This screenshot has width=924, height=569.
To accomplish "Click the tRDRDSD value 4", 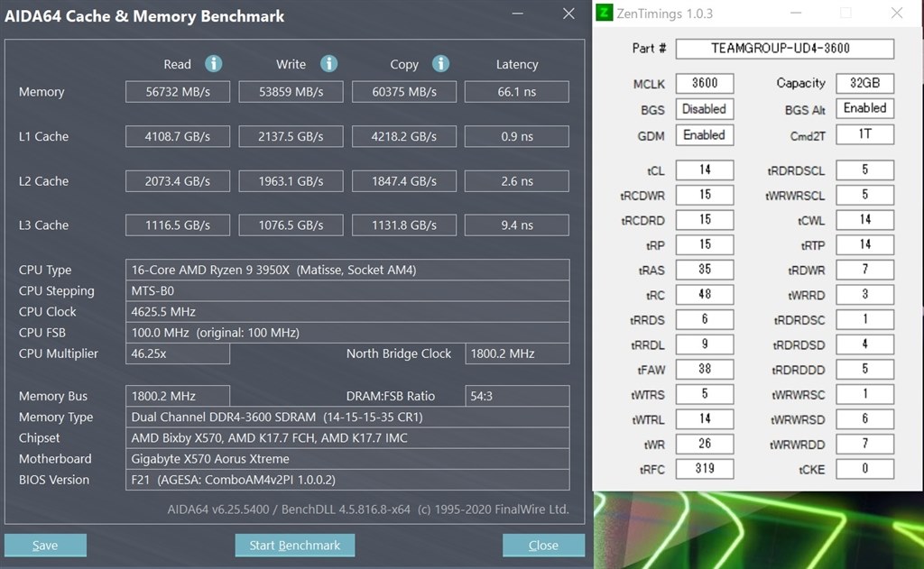I will click(864, 344).
